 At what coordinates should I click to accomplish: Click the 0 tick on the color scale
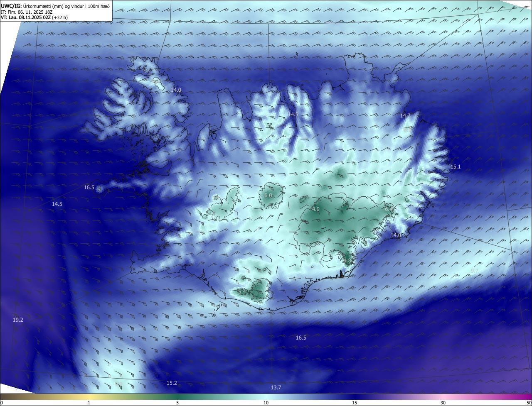2,403
